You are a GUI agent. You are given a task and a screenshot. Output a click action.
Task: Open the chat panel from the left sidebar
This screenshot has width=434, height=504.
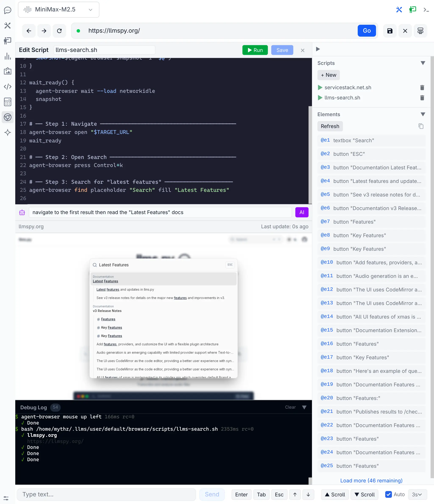tap(8, 10)
